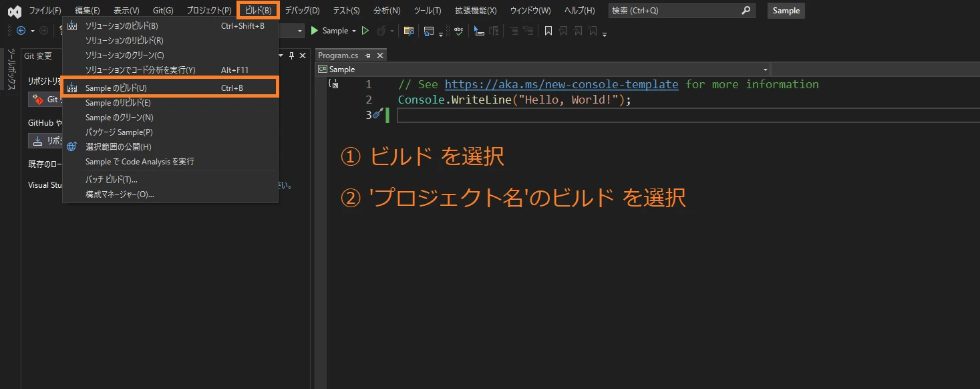Open the プロジェクト(P) menu
This screenshot has width=980, height=389.
[x=209, y=11]
